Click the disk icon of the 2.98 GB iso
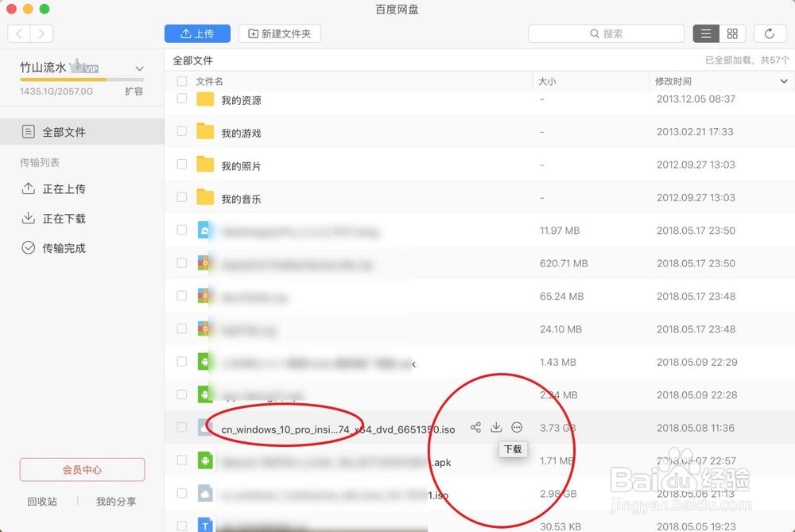The height and width of the screenshot is (532, 795). point(204,494)
